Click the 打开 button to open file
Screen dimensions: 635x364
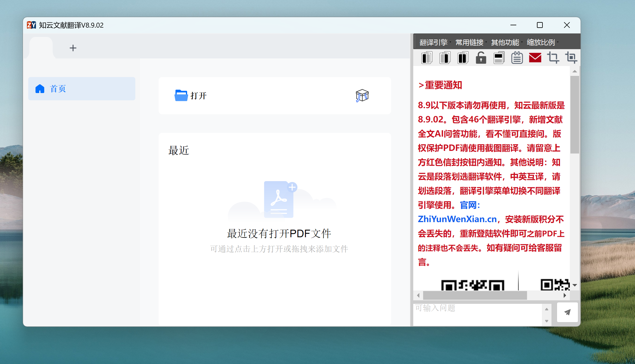click(191, 96)
